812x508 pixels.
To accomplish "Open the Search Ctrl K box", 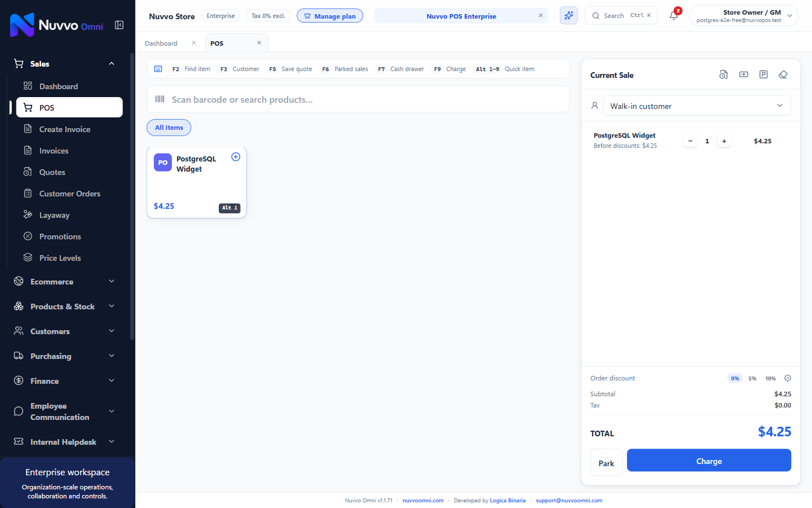I will 621,16.
